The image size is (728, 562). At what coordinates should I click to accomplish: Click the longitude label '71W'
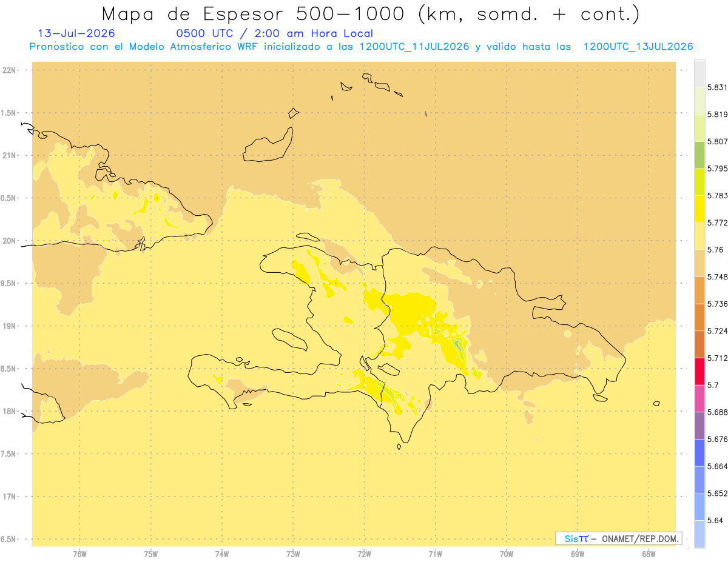(436, 554)
